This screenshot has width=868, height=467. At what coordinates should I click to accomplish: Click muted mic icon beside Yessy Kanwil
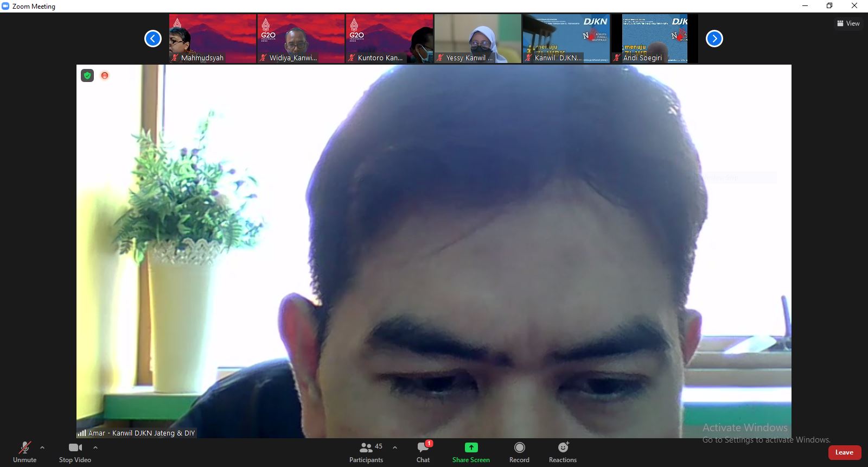pos(440,58)
